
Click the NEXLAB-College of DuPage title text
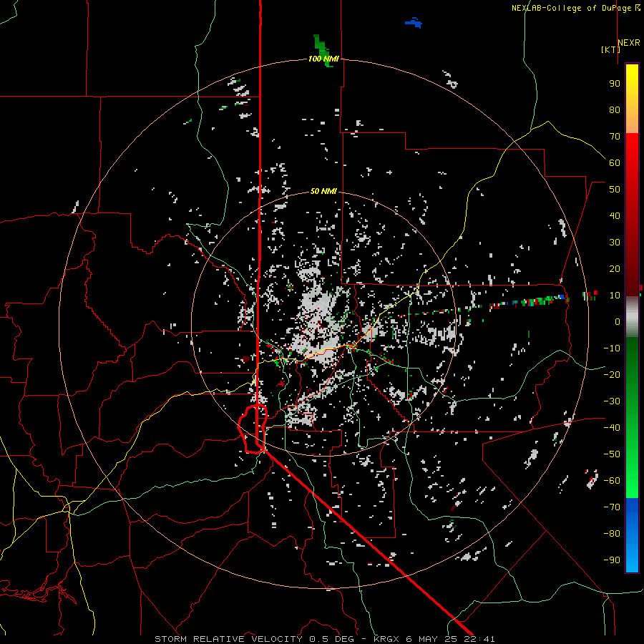point(571,8)
